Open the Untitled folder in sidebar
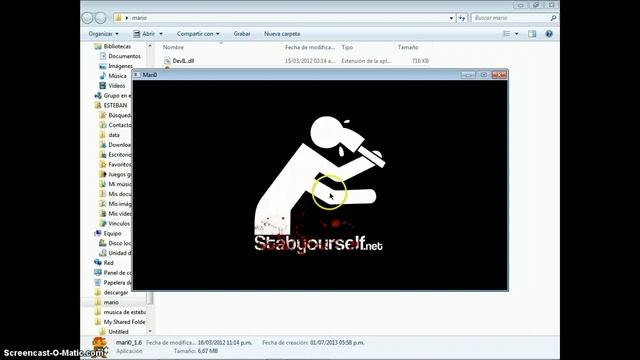This screenshot has width=640, height=360. pyautogui.click(x=118, y=332)
